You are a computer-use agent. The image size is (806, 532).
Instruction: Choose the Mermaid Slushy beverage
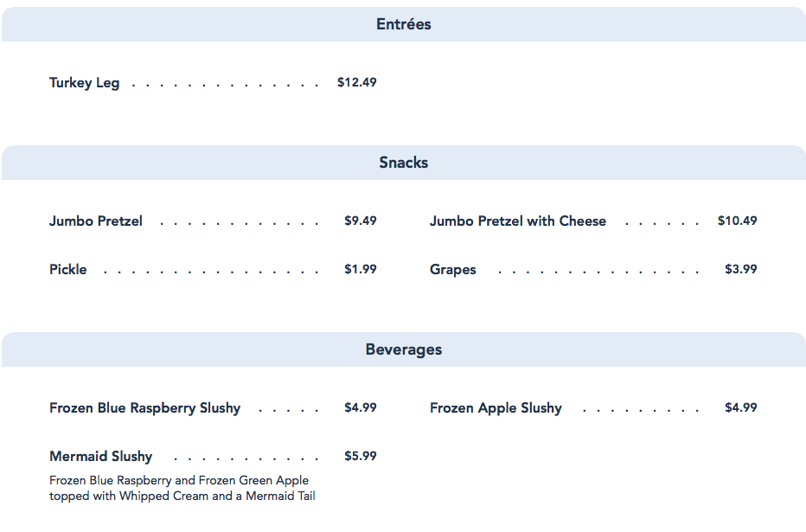100,457
